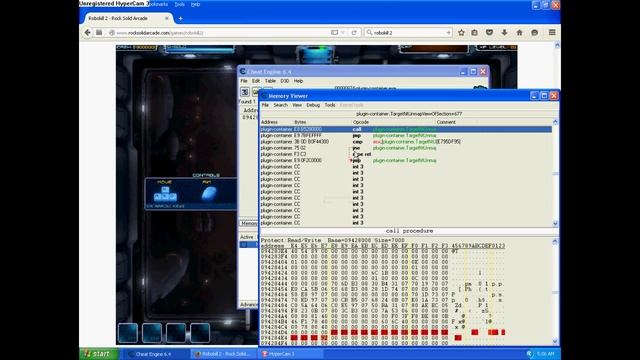Open a new Firefox tab
The height and width of the screenshot is (360, 640).
pos(180,18)
